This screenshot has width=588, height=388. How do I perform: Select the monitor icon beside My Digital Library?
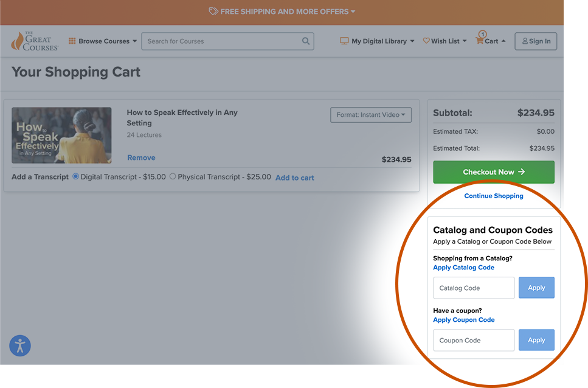coord(344,41)
